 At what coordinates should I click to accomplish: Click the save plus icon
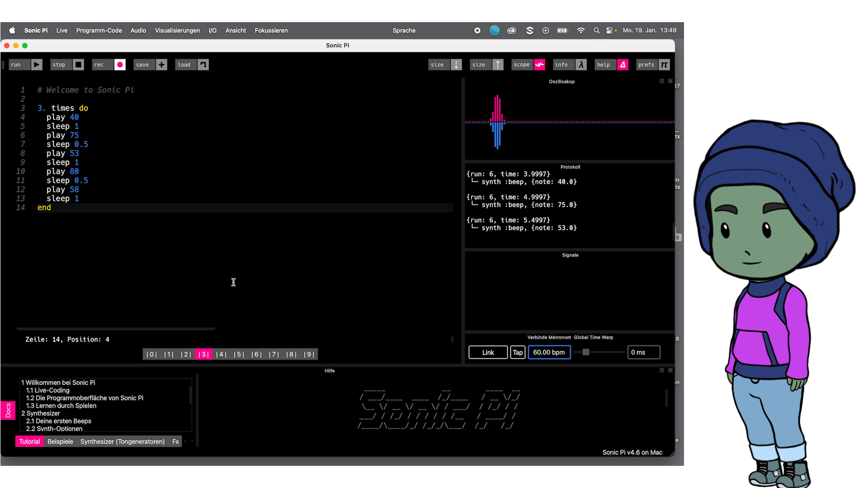(x=161, y=65)
